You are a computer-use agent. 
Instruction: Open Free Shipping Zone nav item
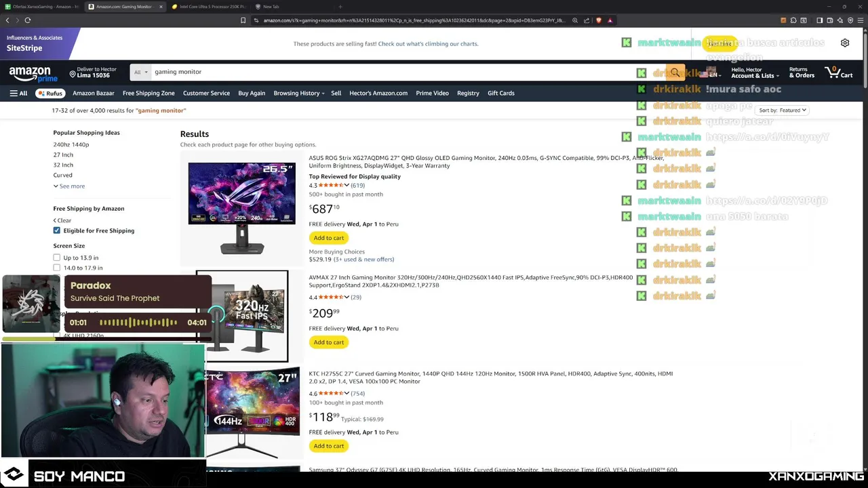click(149, 93)
